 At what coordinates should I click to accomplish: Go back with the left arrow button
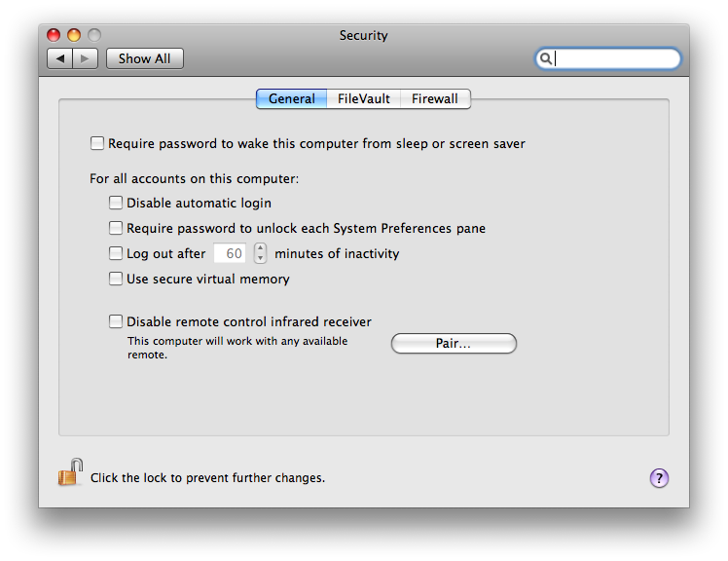60,58
